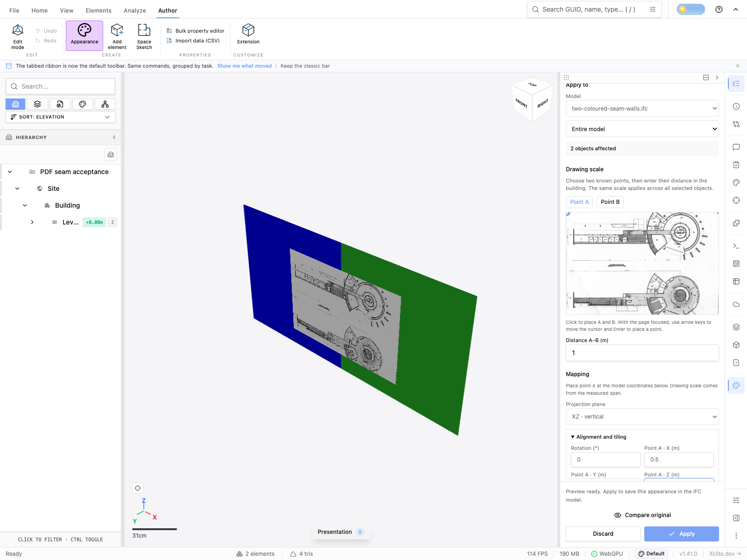This screenshot has height=560, width=747.
Task: Open the Extension customize tool
Action: 248,34
